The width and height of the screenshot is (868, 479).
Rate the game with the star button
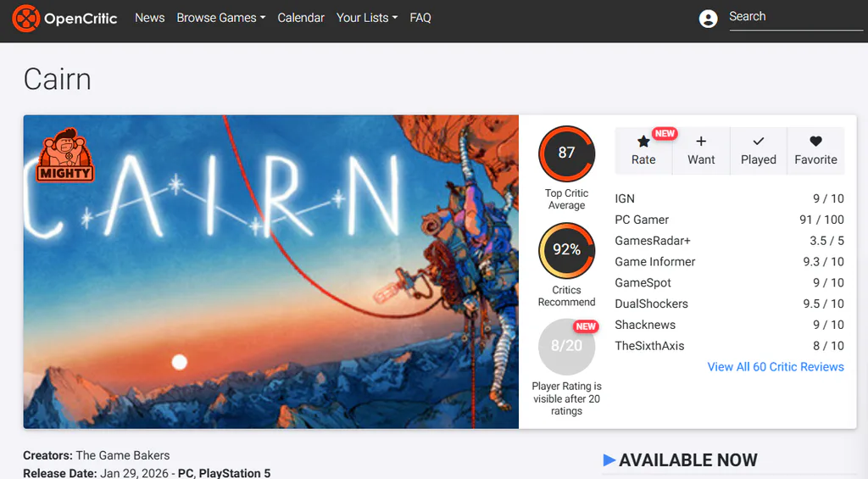643,151
